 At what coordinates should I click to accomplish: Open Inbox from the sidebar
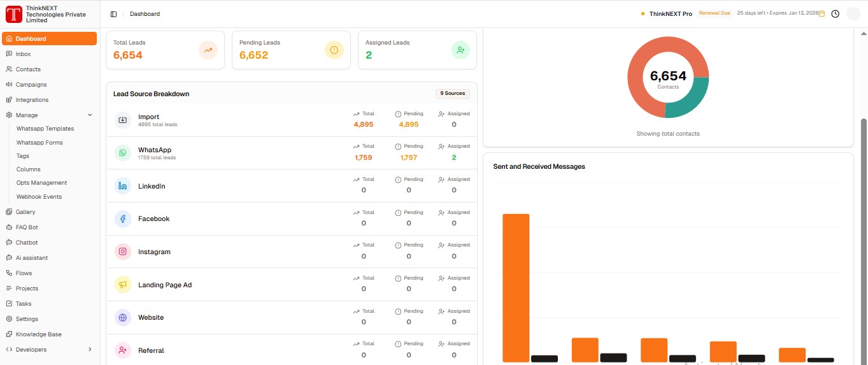coord(24,54)
